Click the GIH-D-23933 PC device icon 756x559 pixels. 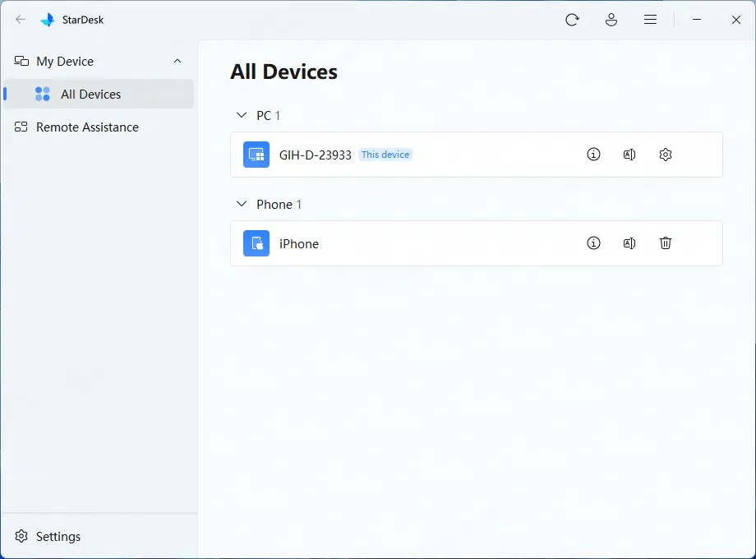pyautogui.click(x=256, y=155)
